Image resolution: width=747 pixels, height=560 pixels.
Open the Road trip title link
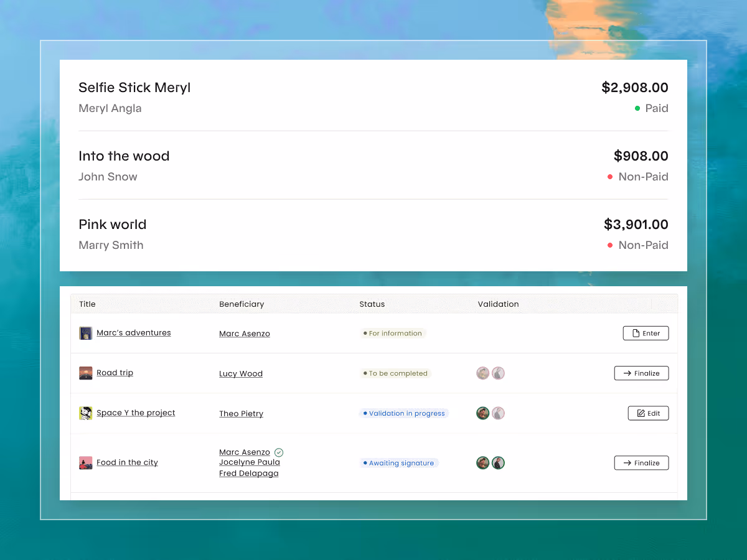coord(115,373)
